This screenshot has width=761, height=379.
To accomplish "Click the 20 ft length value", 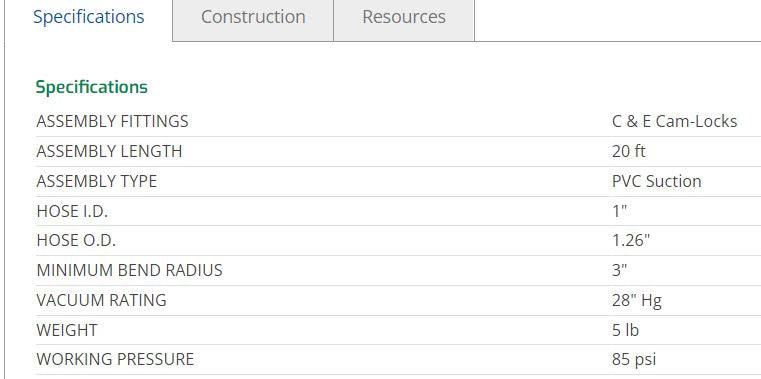I will point(629,151).
